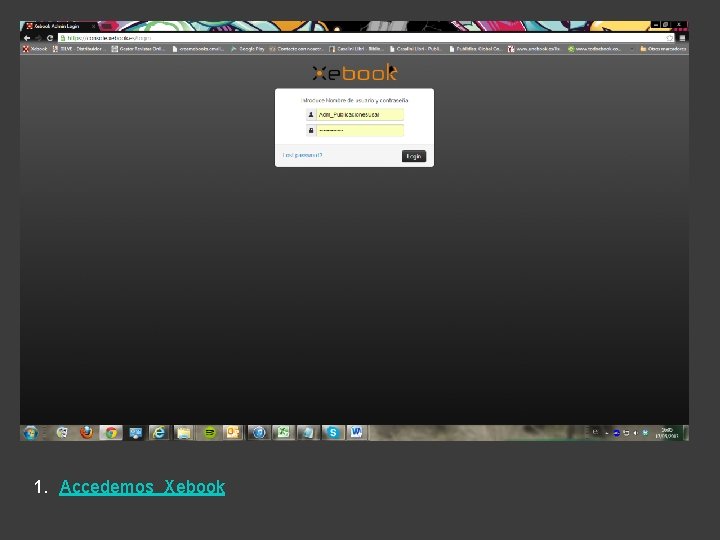Open the Google Play bookmark
This screenshot has width=720, height=540.
pos(248,49)
